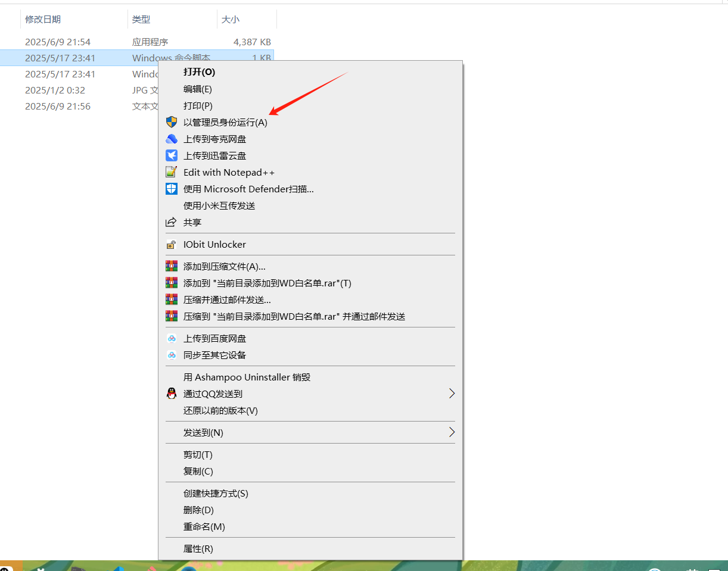
Task: Click the Xunlei cloud bird icon
Action: (172, 155)
